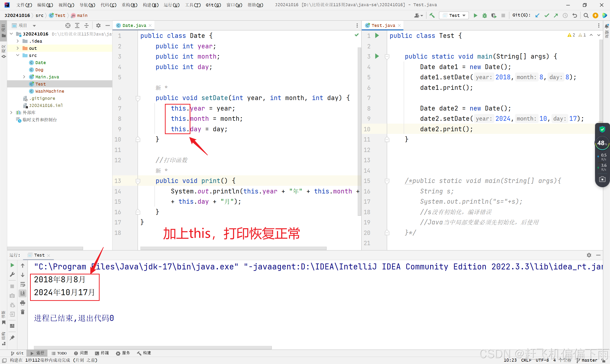This screenshot has height=364, width=610.
Task: Open the Test run configuration dropdown
Action: (x=454, y=15)
